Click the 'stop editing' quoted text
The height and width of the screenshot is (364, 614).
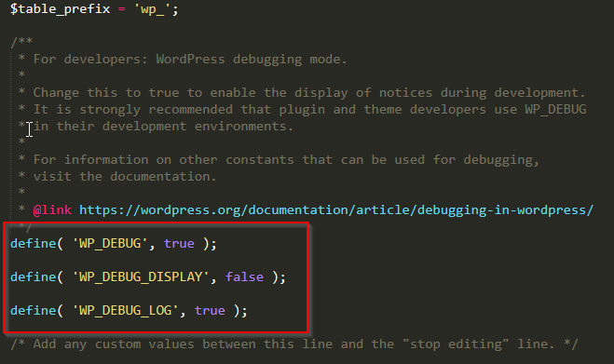[456, 344]
